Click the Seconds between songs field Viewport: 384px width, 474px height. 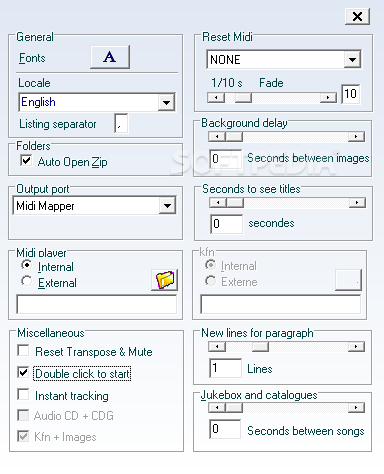pyautogui.click(x=225, y=429)
